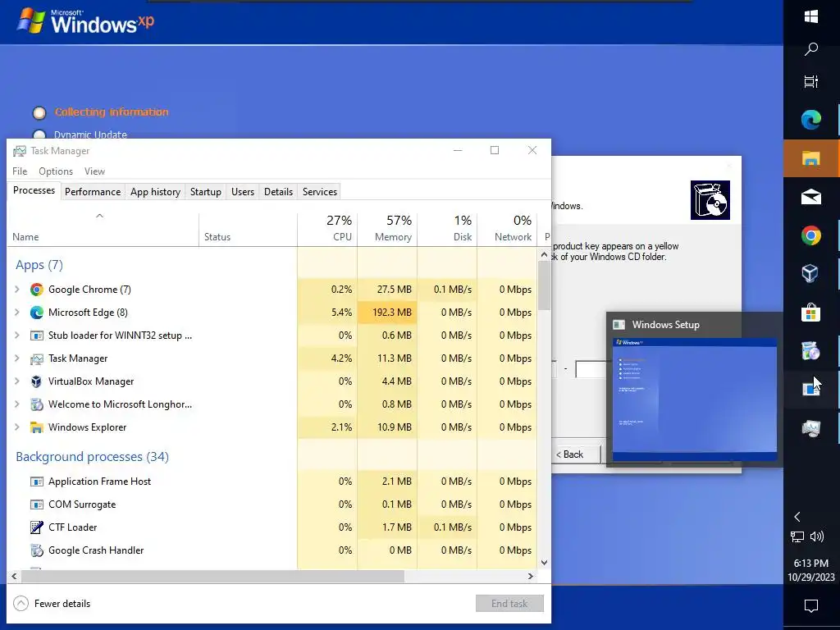Expand the Task Manager process row
The image size is (840, 630).
[17, 358]
